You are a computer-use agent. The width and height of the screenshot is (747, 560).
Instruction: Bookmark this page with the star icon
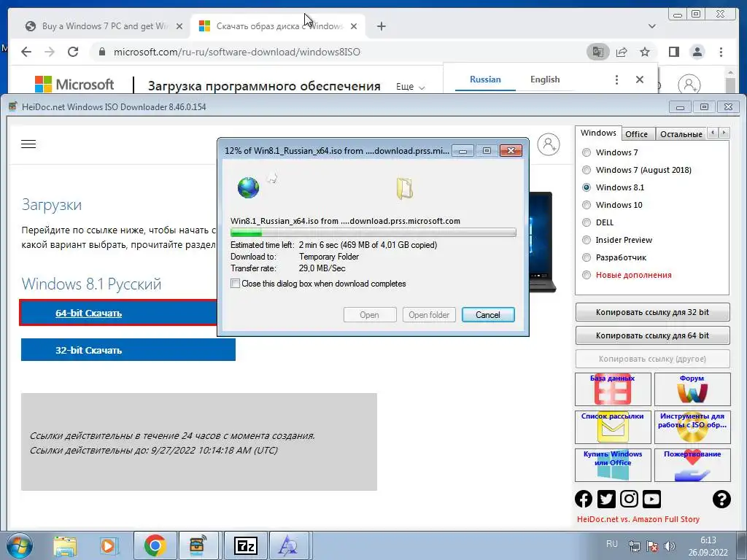click(x=645, y=52)
